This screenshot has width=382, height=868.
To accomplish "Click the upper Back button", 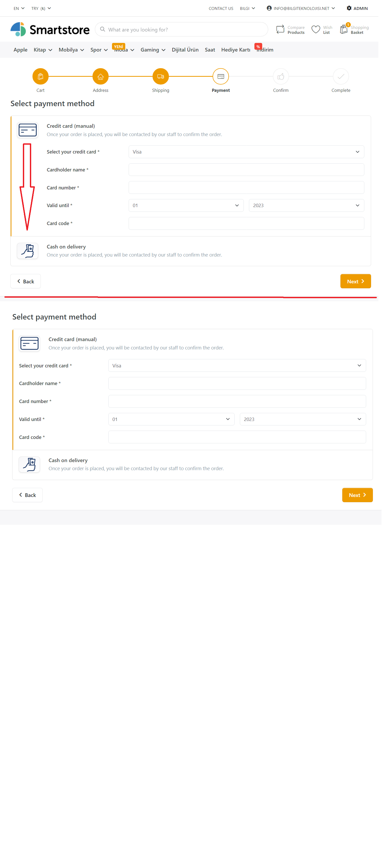I will click(25, 281).
